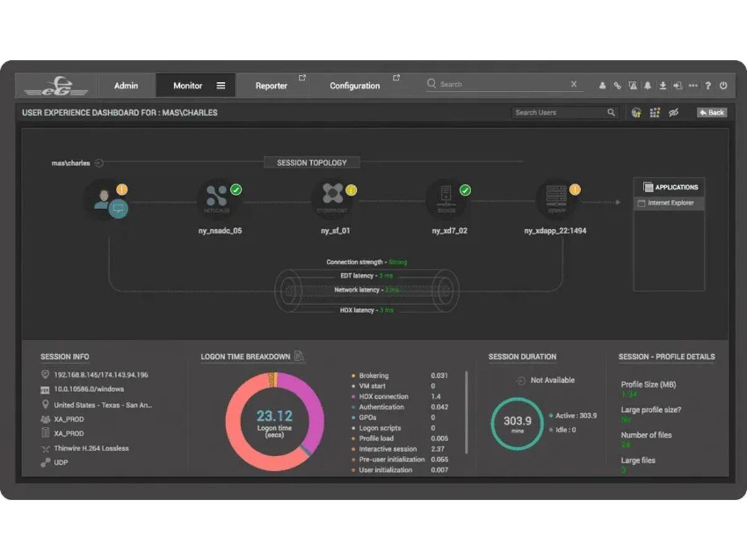
Task: Open Reporter in new window icon
Action: 302,78
